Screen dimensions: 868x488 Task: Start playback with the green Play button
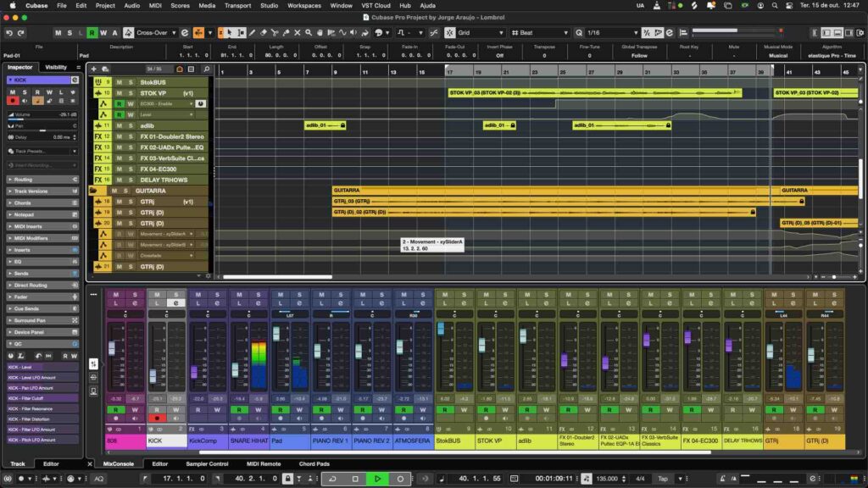coord(377,479)
